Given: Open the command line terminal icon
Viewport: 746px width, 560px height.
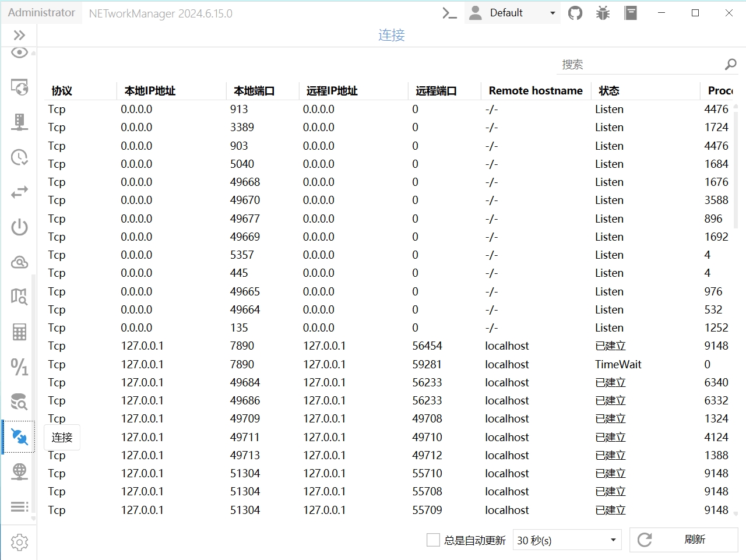Looking at the screenshot, I should point(449,13).
